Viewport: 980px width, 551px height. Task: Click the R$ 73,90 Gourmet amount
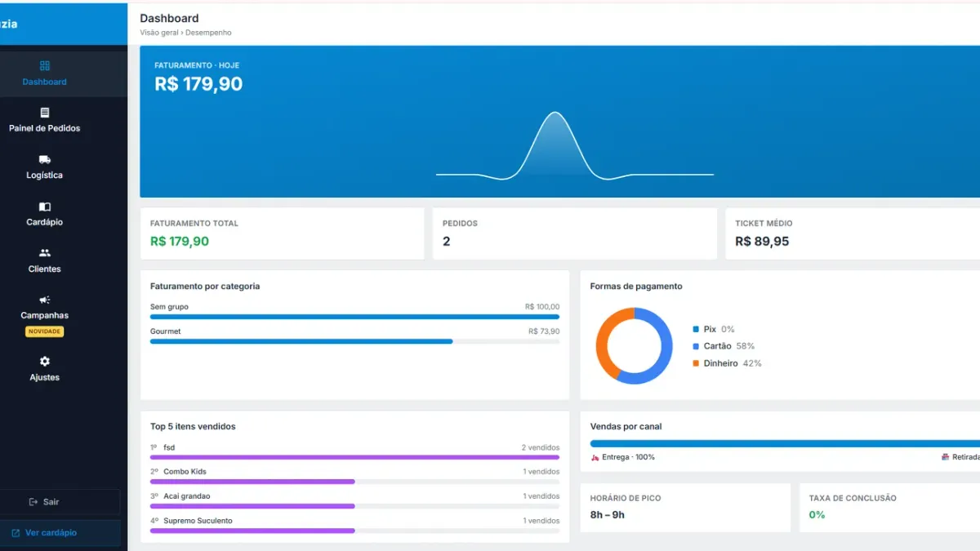click(544, 331)
